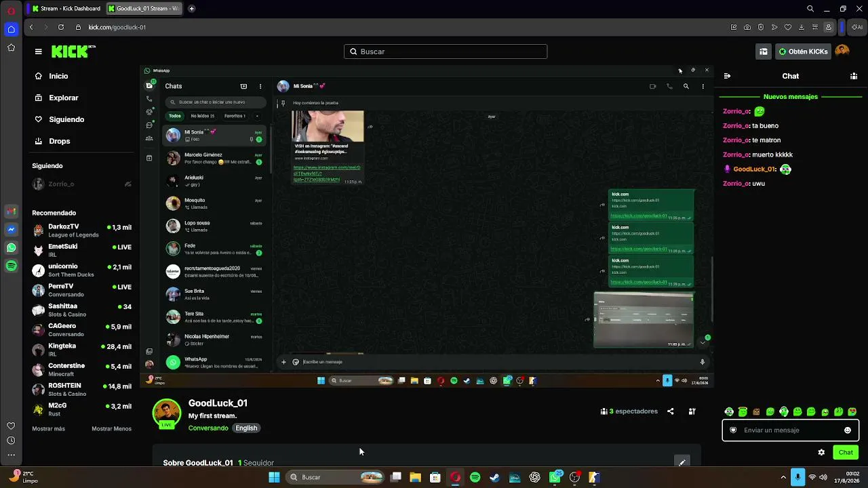Open the ROSHTEIN recommended channel
The width and height of the screenshot is (868, 488).
tap(81, 390)
